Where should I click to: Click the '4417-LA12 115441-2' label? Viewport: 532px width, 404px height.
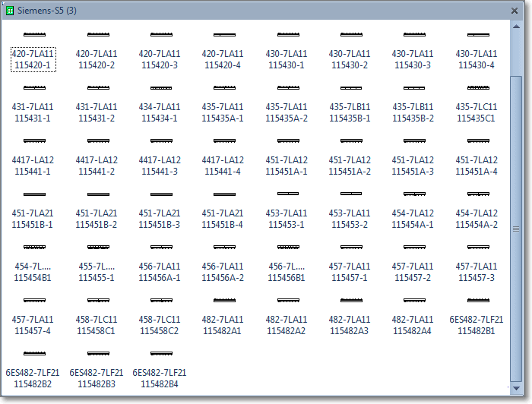pos(97,166)
